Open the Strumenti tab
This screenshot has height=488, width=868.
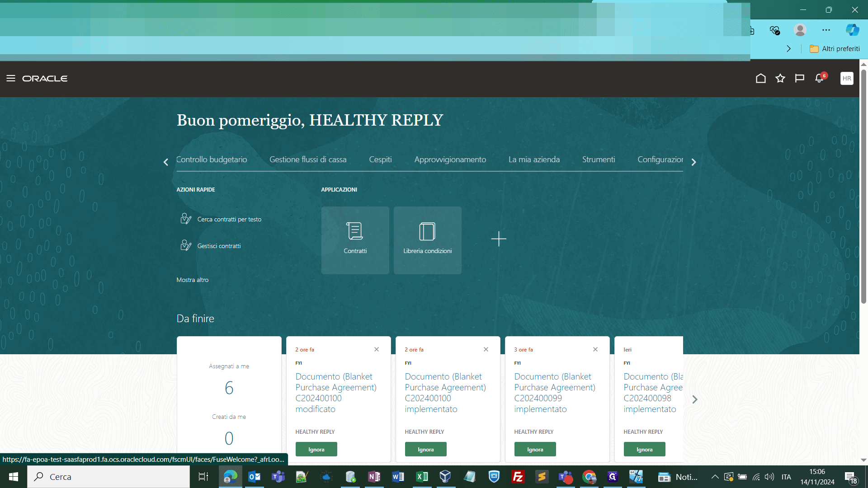pyautogui.click(x=599, y=160)
